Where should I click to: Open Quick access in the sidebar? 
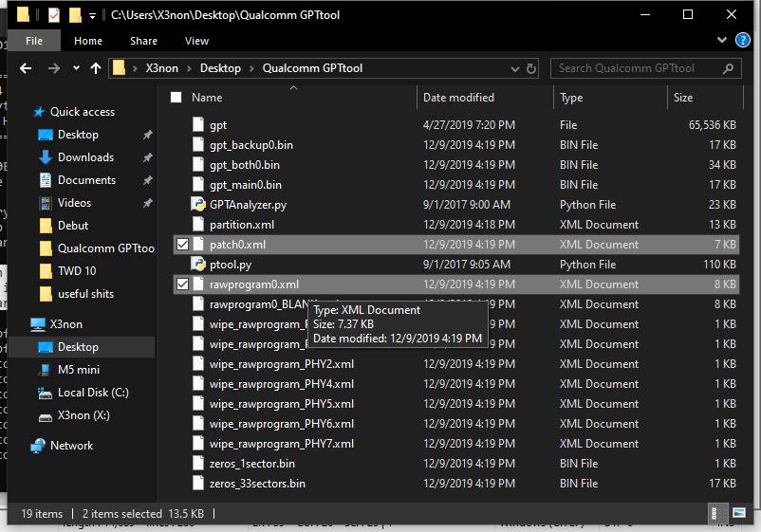click(x=83, y=112)
